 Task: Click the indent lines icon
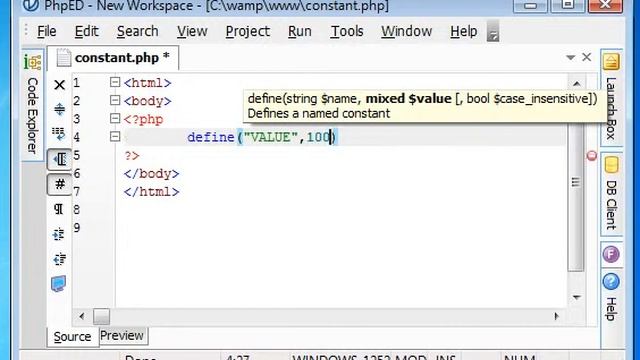pos(59,234)
